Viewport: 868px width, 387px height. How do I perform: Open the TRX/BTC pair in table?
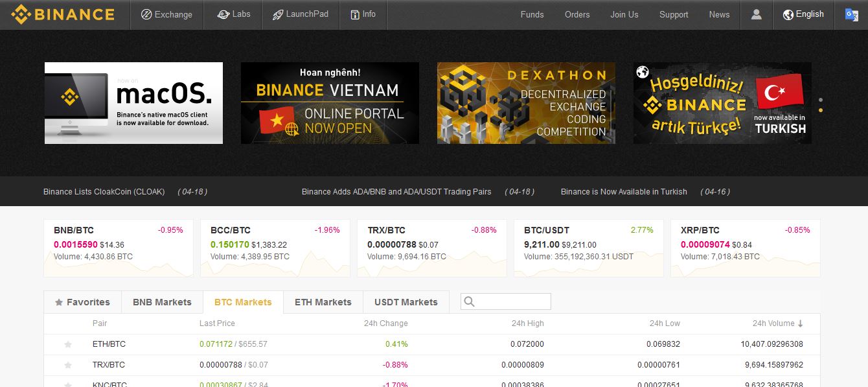(x=432, y=365)
